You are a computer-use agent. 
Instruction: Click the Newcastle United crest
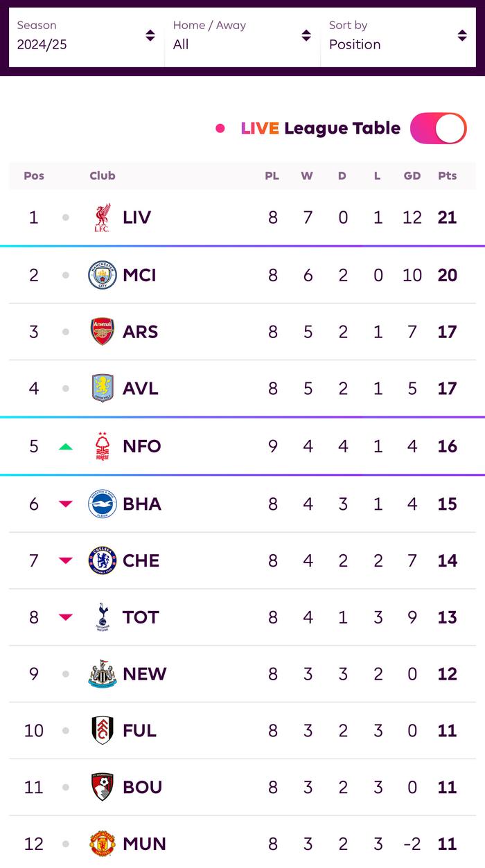(103, 674)
